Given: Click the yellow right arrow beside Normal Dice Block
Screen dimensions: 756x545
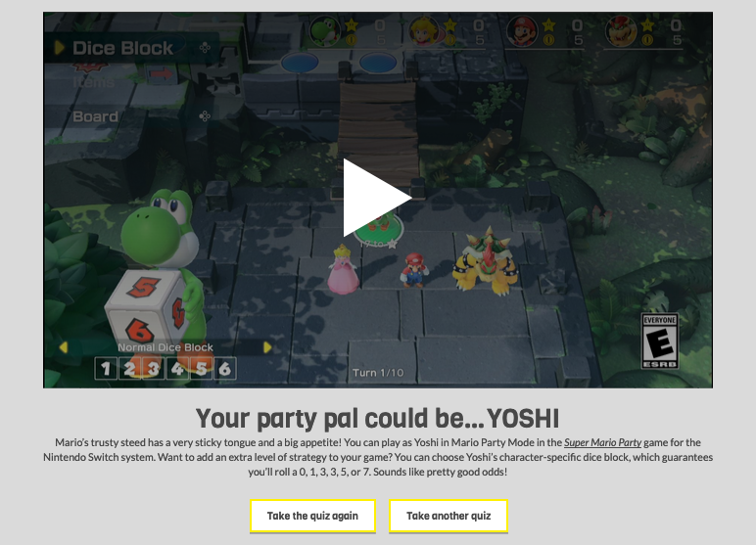Looking at the screenshot, I should tap(267, 347).
